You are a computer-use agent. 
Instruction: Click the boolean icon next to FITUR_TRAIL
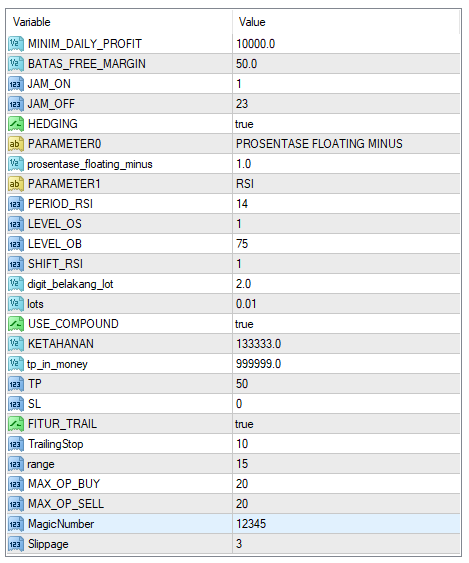(x=15, y=424)
